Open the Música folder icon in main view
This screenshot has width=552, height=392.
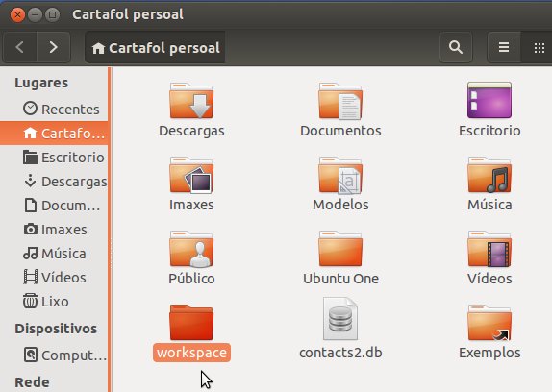tap(489, 175)
